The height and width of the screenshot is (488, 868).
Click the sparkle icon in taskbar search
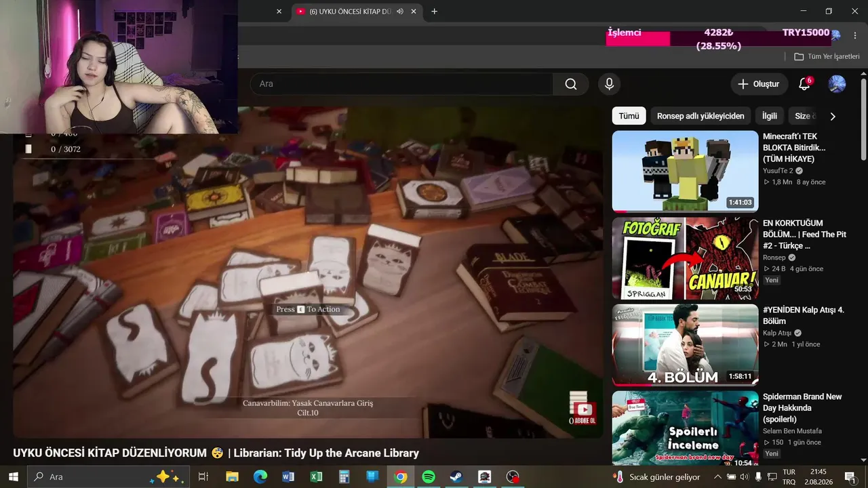pos(167,476)
